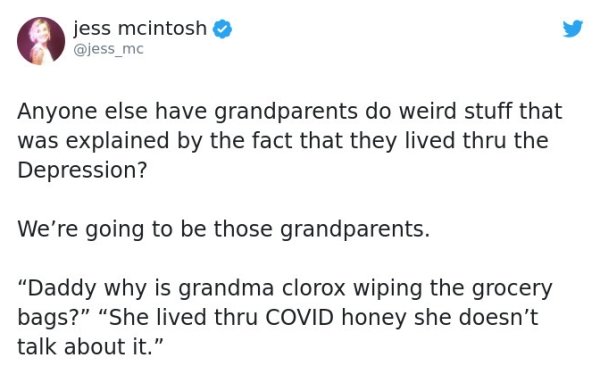This screenshot has width=600, height=366.
Task: Click "We're going to be those grandparents."
Action: 223,229
